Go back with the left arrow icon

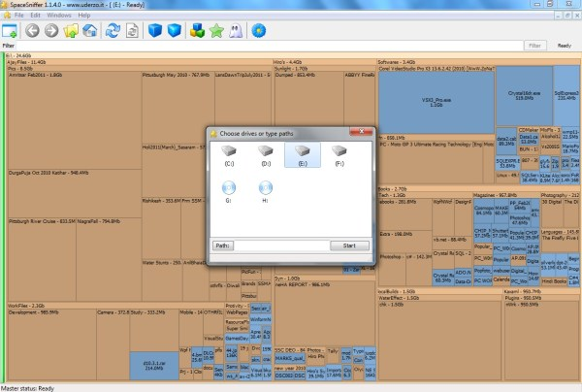click(x=32, y=31)
